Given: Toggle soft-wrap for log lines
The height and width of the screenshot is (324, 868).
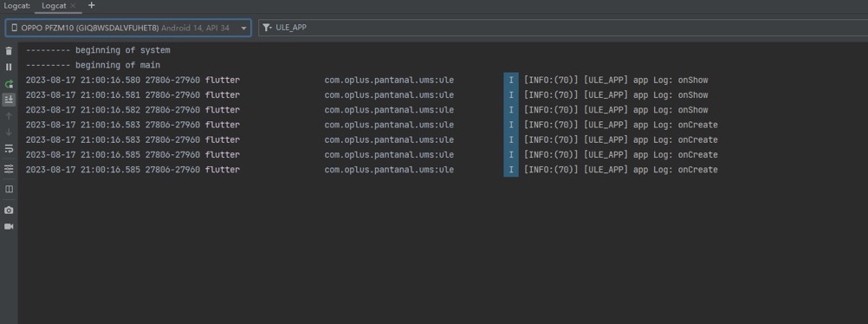Looking at the screenshot, I should pos(9,148).
